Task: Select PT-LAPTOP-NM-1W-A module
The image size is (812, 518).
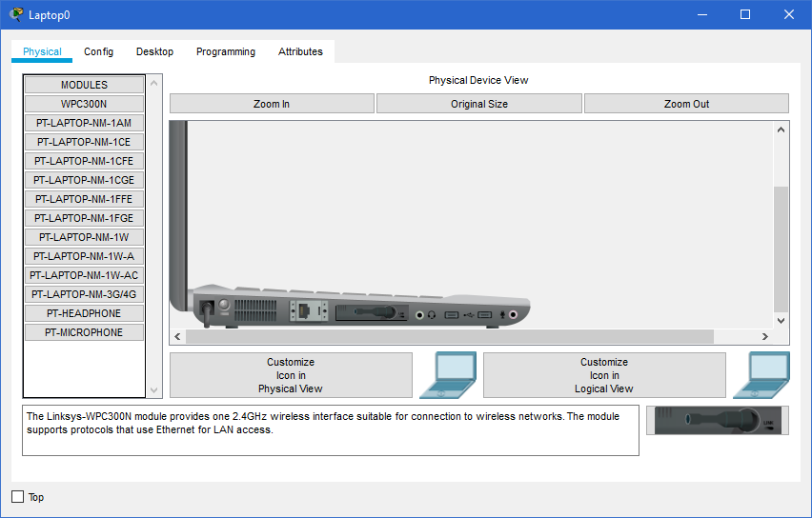Action: click(x=84, y=256)
